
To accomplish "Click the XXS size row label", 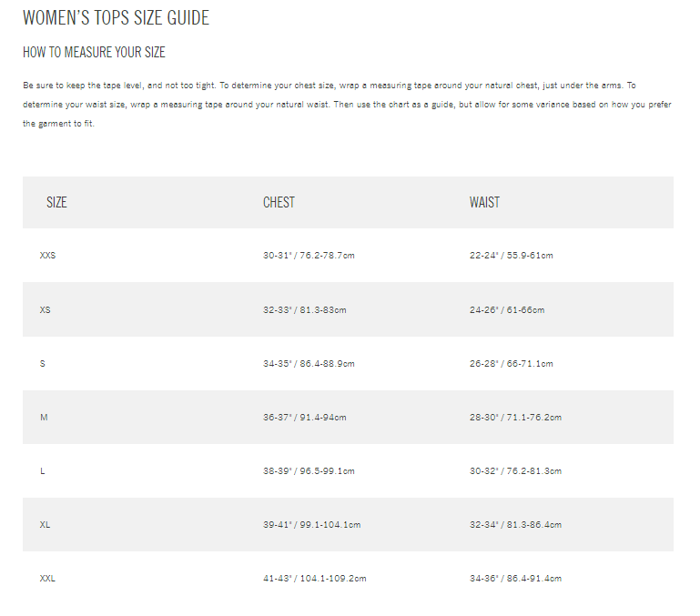I will [x=48, y=256].
